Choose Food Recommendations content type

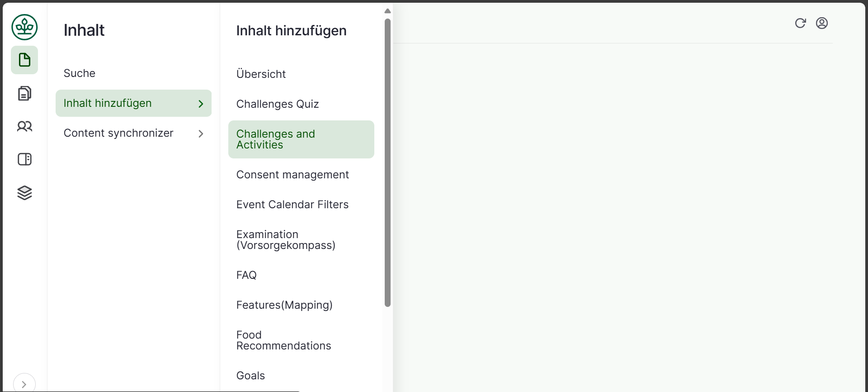click(x=283, y=340)
